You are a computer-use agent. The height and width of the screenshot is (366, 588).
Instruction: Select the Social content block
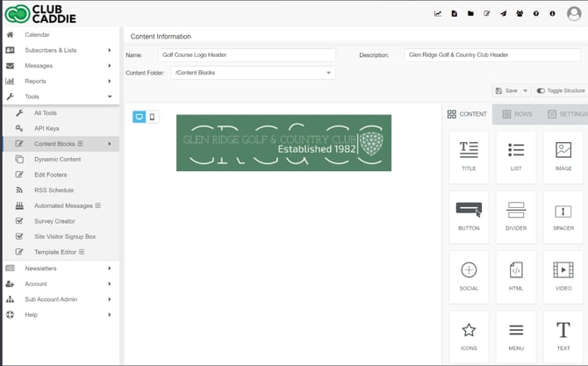click(x=469, y=274)
